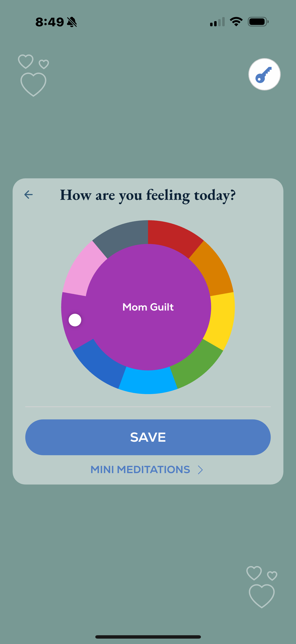The height and width of the screenshot is (644, 296).
Task: Tap the silent mode bell icon
Action: [x=72, y=22]
